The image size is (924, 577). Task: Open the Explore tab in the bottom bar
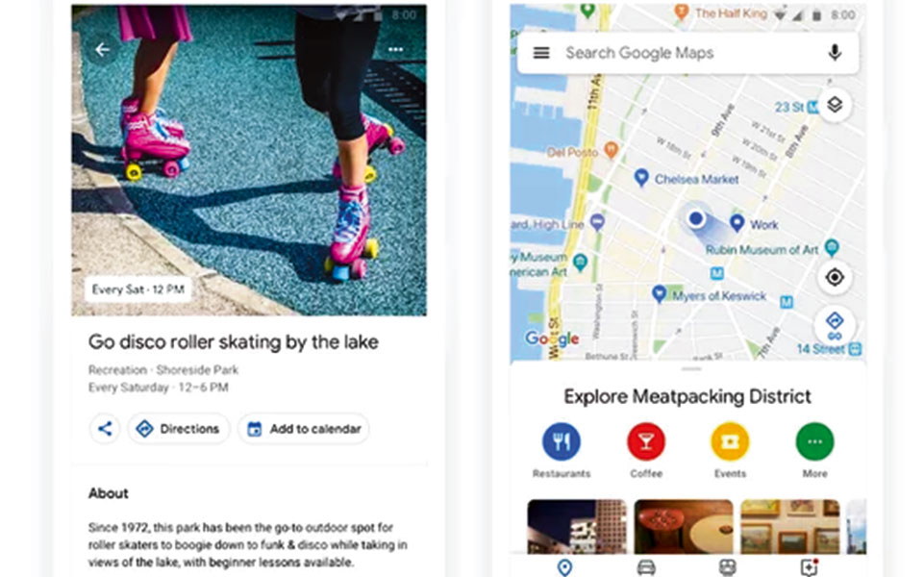pyautogui.click(x=564, y=567)
